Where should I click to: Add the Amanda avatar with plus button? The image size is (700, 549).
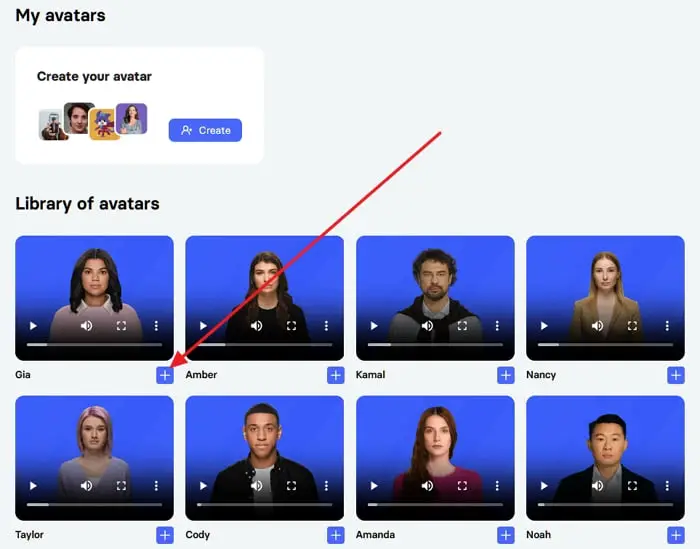coord(506,535)
